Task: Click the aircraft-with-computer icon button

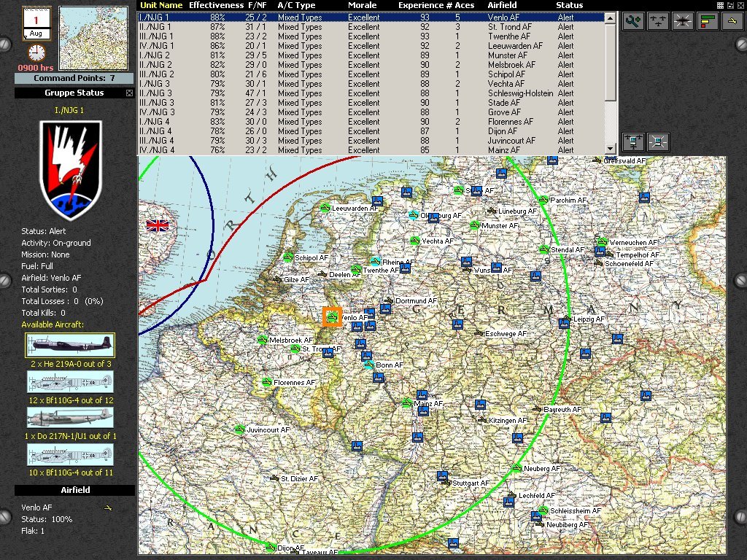Action: [x=633, y=141]
